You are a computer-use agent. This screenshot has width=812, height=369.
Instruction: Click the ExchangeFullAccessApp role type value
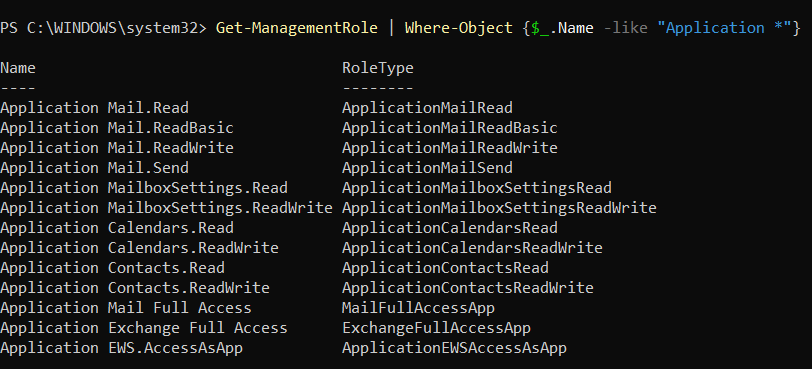(x=437, y=328)
